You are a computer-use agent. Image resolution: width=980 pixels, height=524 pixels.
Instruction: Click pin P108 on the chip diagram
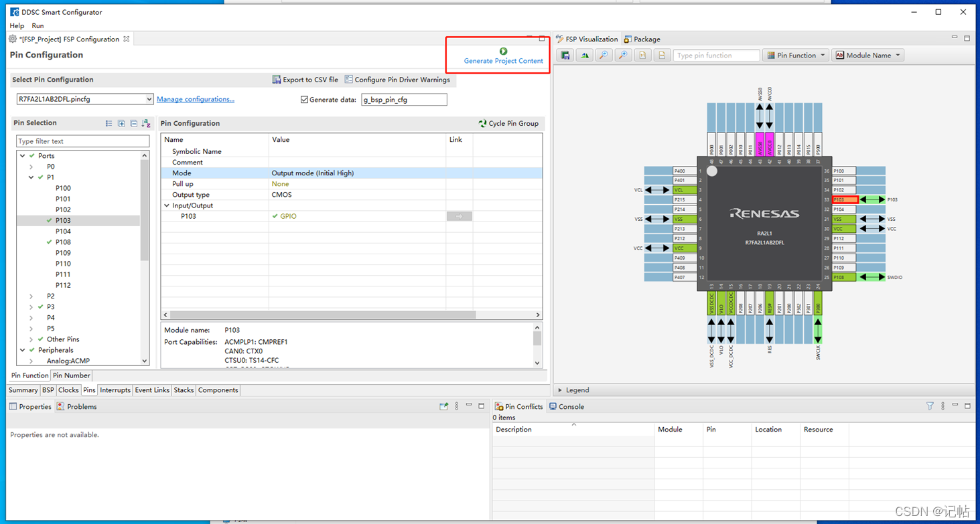tap(844, 277)
